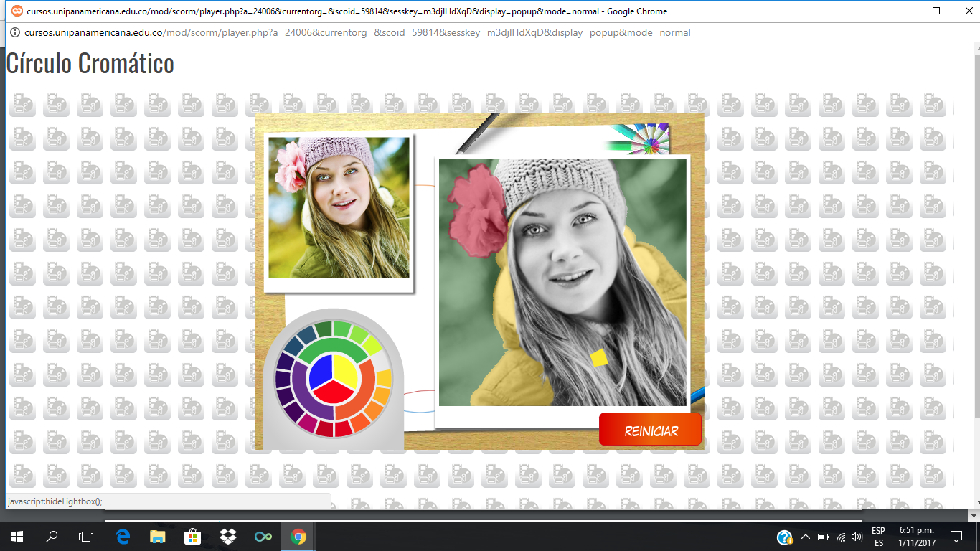The image size is (980, 551).
Task: Open Windows search from the taskbar
Action: click(x=52, y=537)
